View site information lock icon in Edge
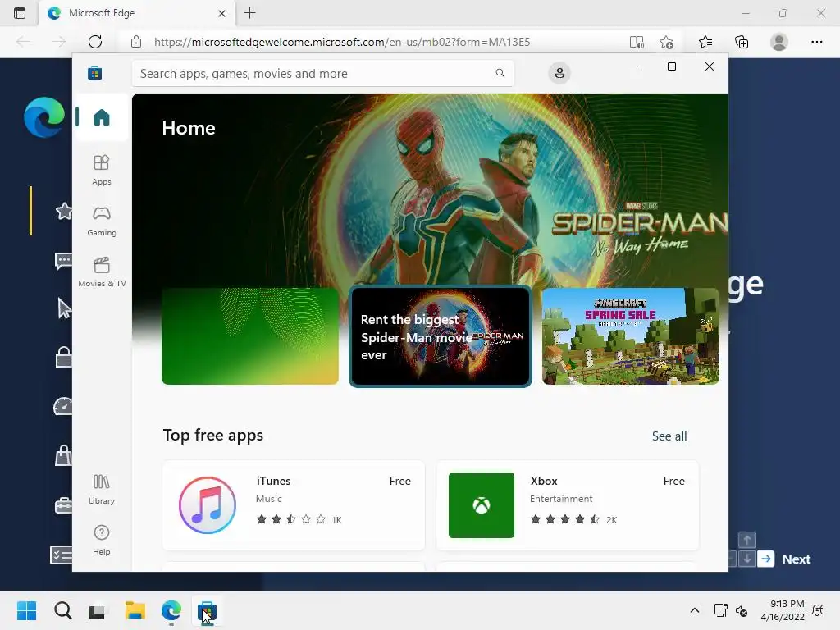840x630 pixels. click(x=136, y=42)
